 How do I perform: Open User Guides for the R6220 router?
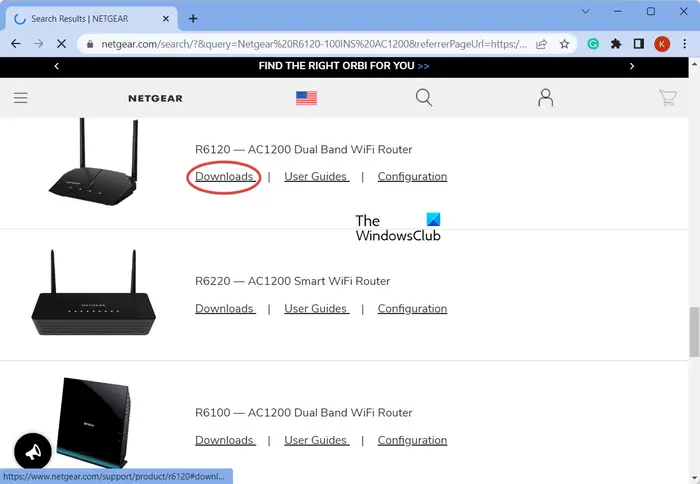[317, 309]
